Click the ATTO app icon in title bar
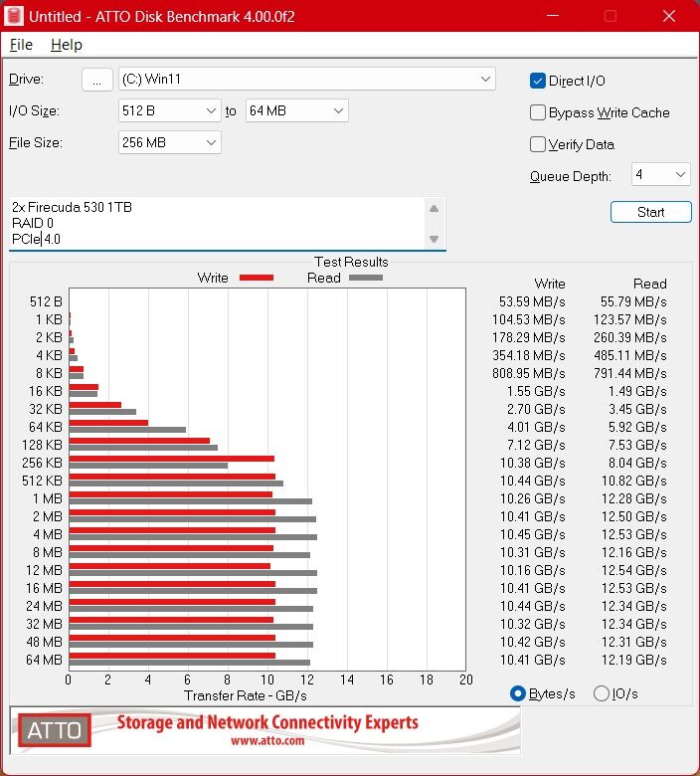The height and width of the screenshot is (776, 700). (14, 16)
